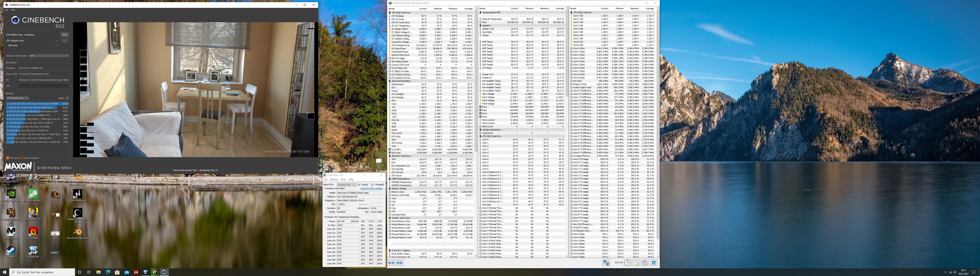
Task: Open Microsoft Edge from taskbar
Action: [108, 272]
